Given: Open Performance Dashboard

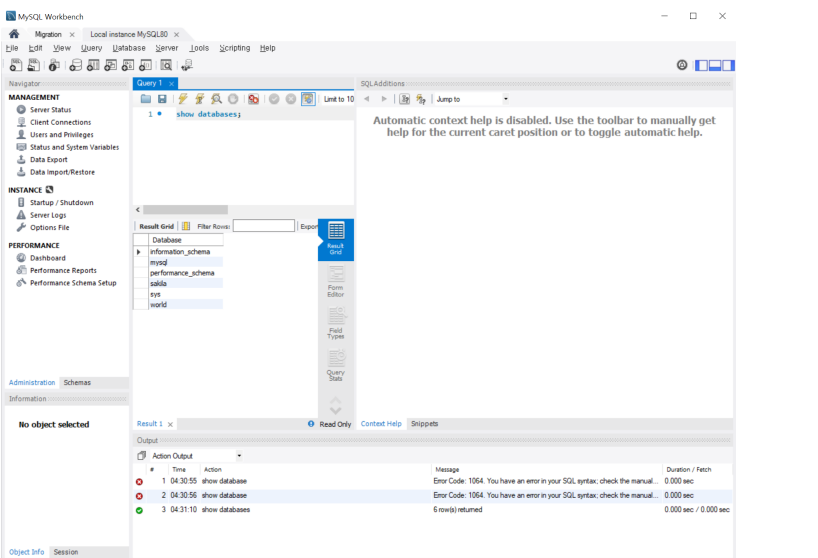Looking at the screenshot, I should (47, 258).
